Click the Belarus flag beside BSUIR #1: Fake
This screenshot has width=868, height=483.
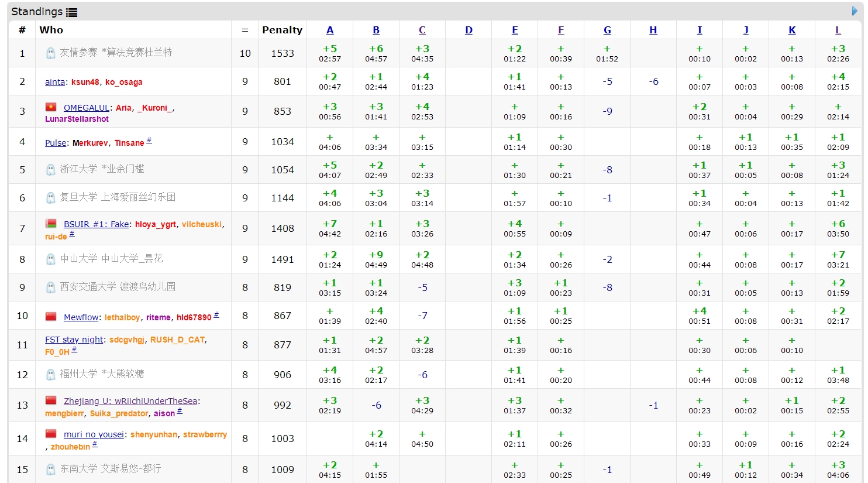51,224
